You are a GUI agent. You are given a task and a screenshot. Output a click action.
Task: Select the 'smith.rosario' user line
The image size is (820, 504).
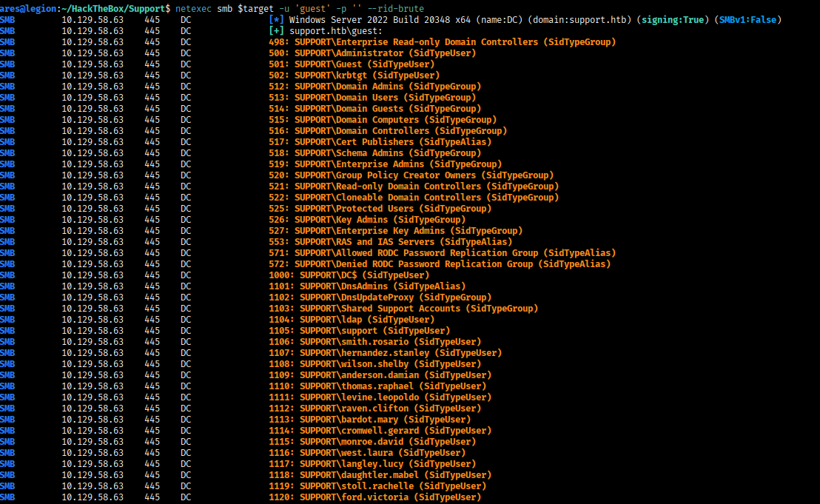click(x=375, y=342)
